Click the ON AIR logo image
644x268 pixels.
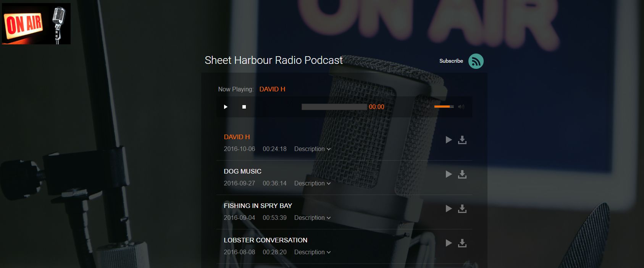(x=36, y=24)
